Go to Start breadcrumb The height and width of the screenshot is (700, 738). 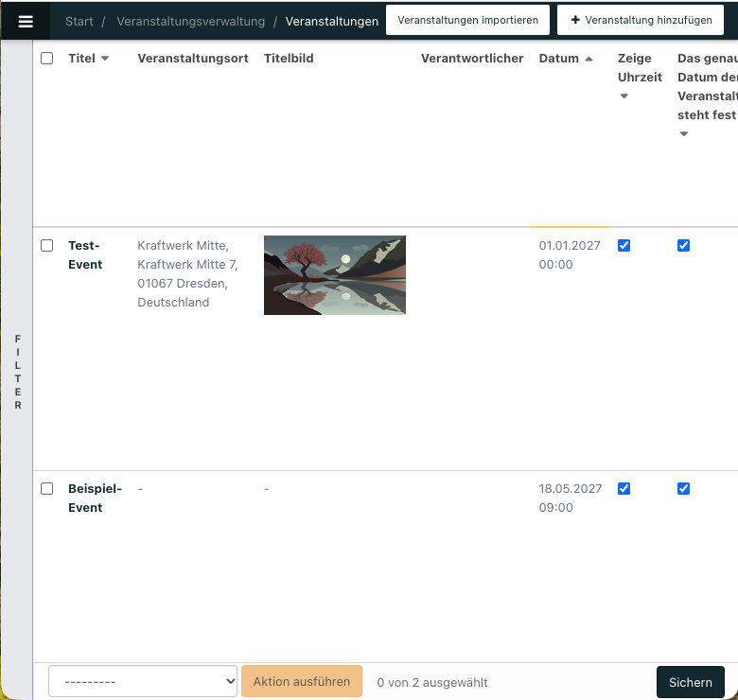coord(79,21)
